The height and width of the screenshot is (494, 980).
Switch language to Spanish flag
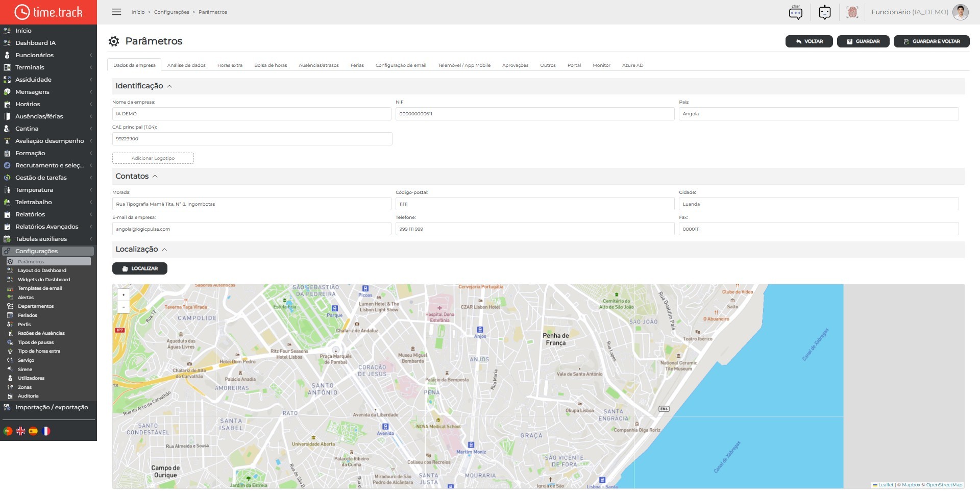pyautogui.click(x=33, y=431)
